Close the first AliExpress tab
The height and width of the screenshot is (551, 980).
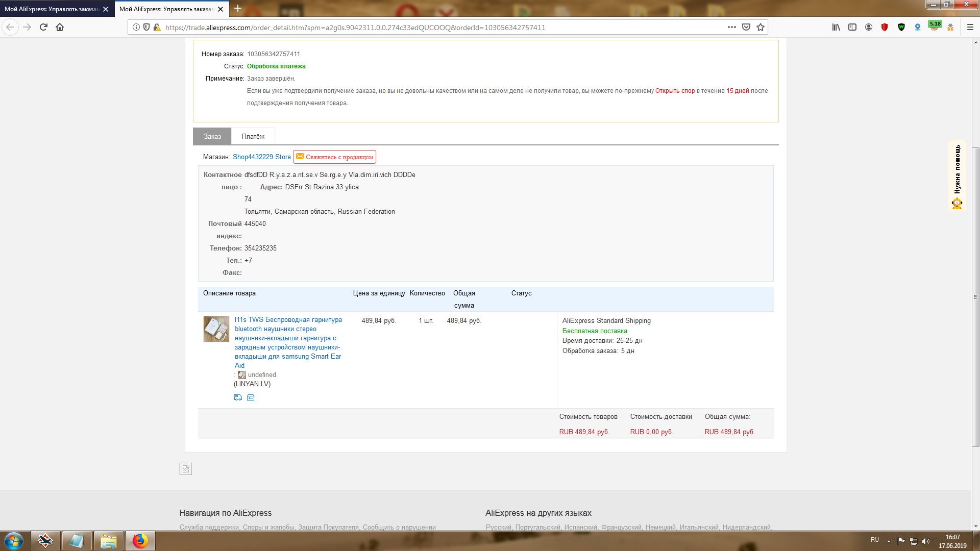(x=106, y=9)
